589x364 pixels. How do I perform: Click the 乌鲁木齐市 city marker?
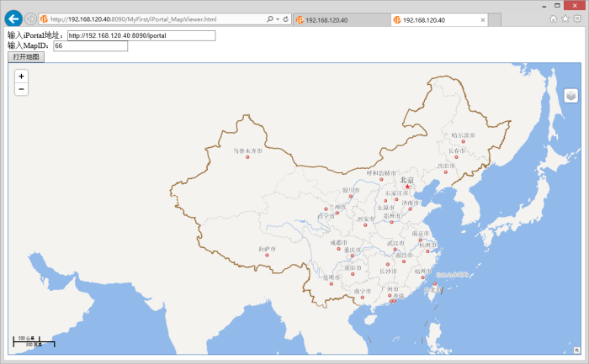click(247, 157)
